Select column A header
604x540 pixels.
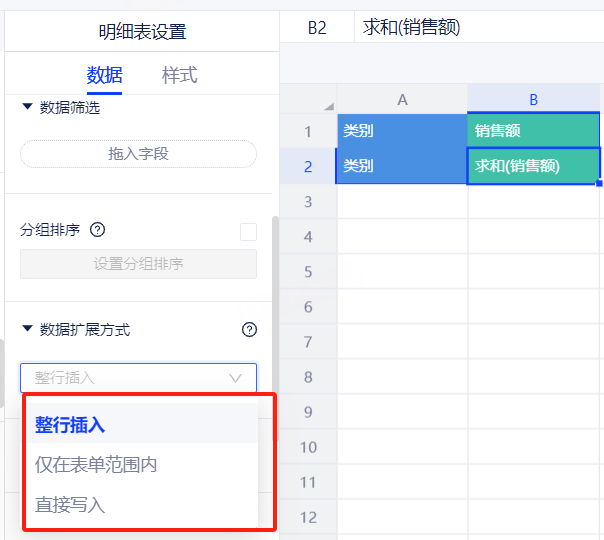[402, 99]
